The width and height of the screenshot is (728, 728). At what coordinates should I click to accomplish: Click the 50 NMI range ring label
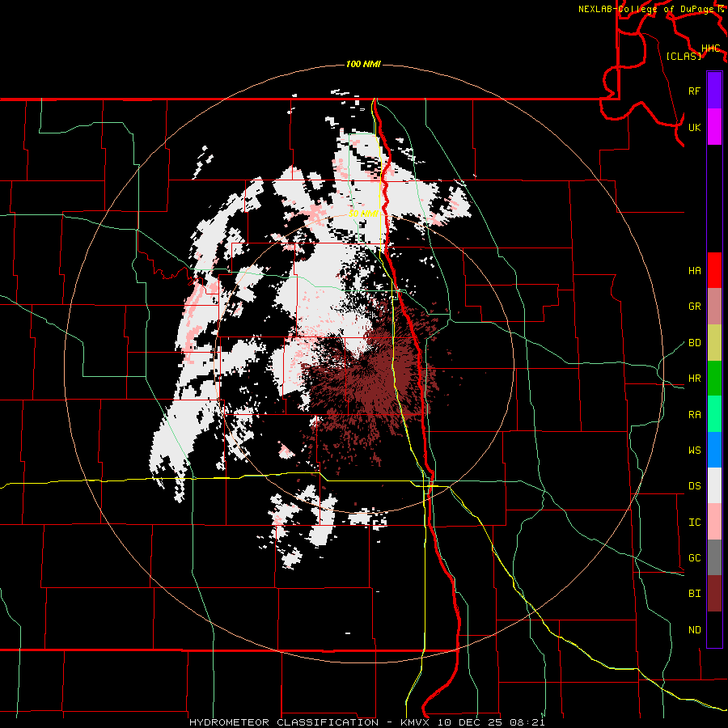tap(363, 214)
